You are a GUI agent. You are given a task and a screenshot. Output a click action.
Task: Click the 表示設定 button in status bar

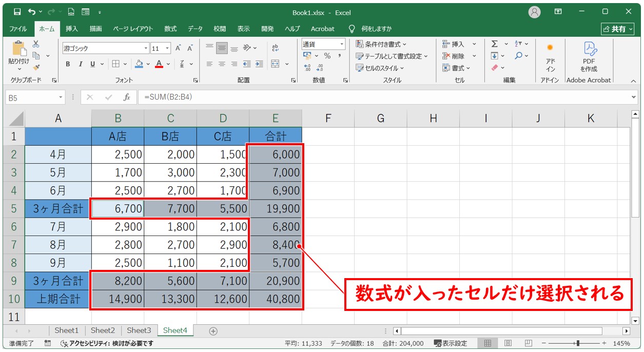click(x=451, y=343)
